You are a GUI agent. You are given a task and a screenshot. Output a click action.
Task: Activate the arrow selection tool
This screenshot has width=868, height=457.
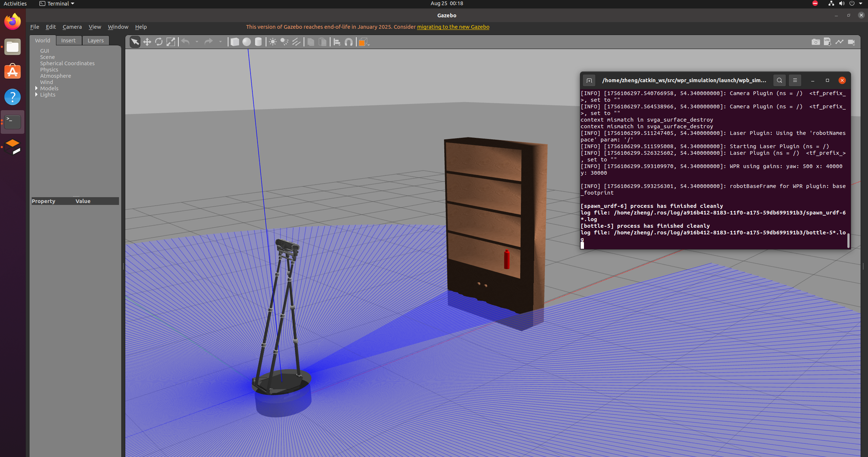pos(134,42)
